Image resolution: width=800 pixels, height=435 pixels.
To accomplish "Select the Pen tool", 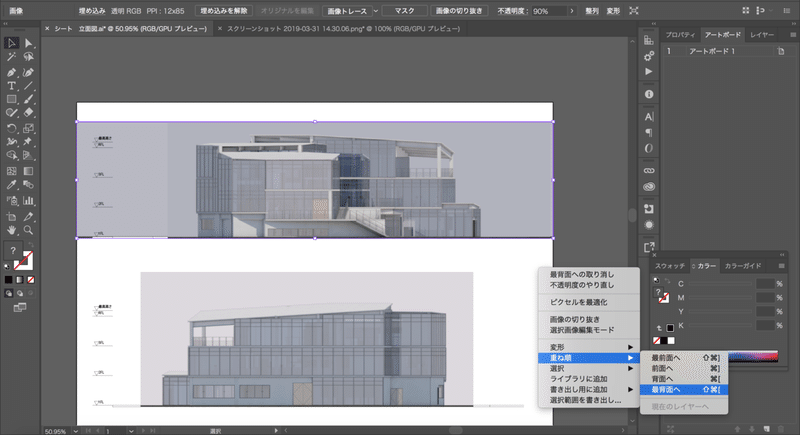I will click(11, 72).
